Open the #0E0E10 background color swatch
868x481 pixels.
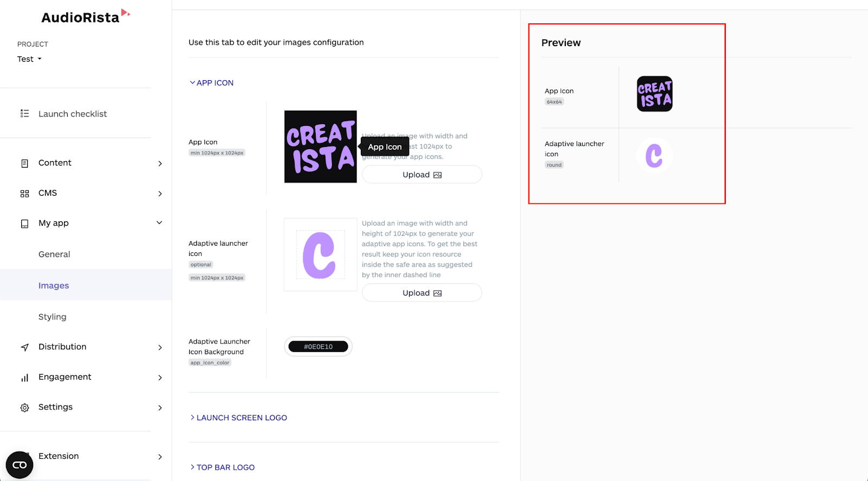point(318,347)
